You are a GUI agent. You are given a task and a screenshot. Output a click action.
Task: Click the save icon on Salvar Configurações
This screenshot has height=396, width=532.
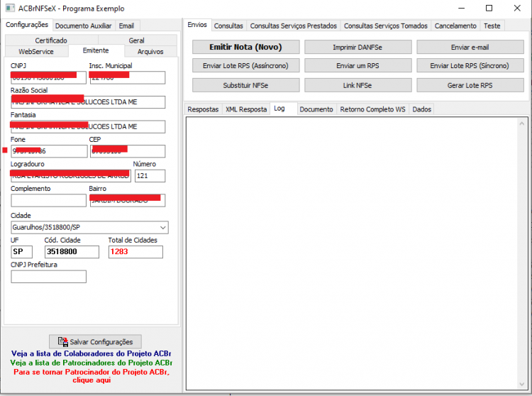pyautogui.click(x=62, y=341)
